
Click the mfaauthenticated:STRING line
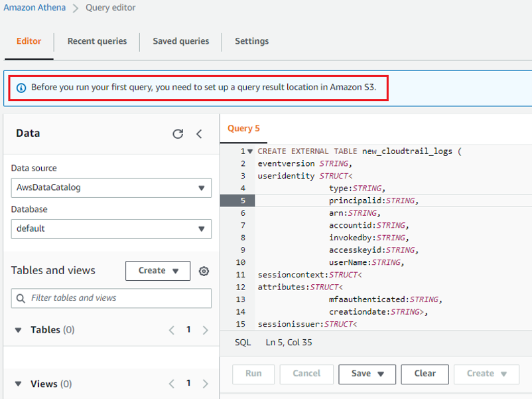click(x=386, y=299)
